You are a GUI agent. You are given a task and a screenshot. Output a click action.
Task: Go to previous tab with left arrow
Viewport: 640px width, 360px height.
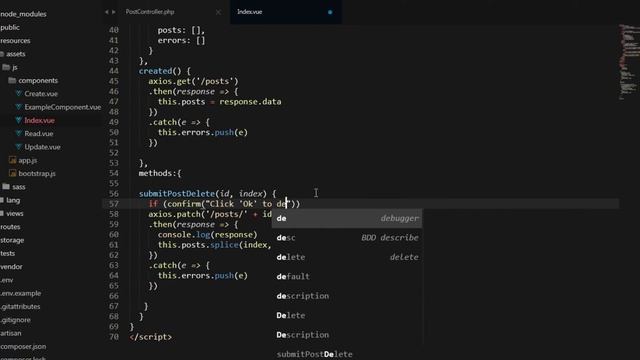point(107,12)
